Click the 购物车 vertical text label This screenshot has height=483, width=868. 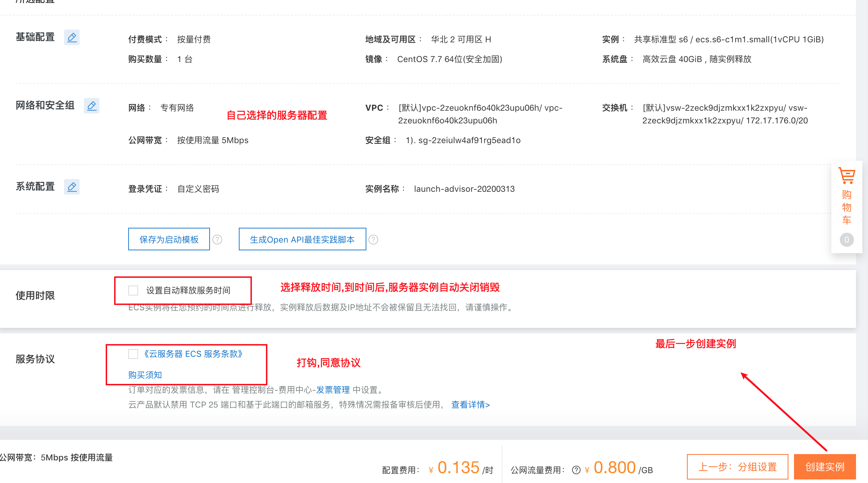pos(847,207)
